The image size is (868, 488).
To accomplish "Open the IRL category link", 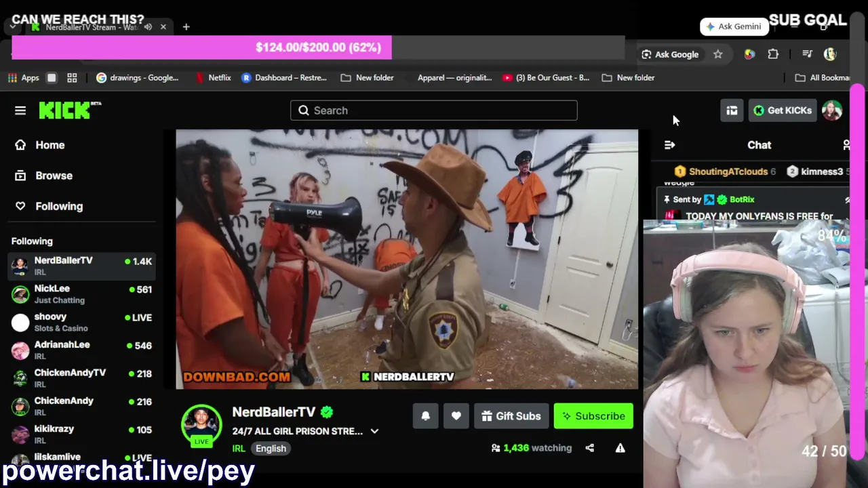I will pyautogui.click(x=239, y=448).
